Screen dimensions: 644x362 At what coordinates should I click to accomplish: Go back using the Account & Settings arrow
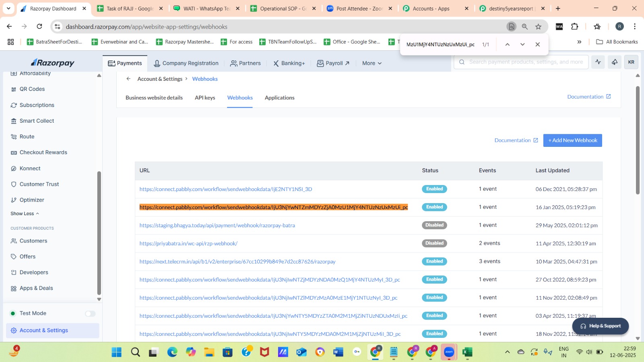[x=128, y=79]
